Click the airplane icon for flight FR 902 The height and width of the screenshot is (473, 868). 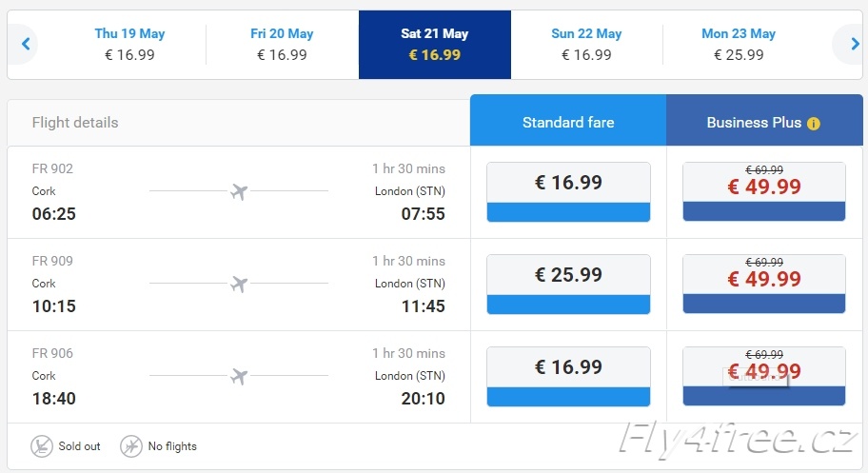tap(239, 191)
